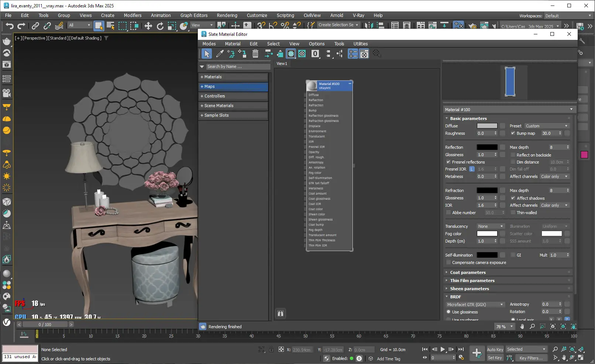595x364 pixels.
Task: Expand the Coat parameters rollout
Action: [x=468, y=272]
